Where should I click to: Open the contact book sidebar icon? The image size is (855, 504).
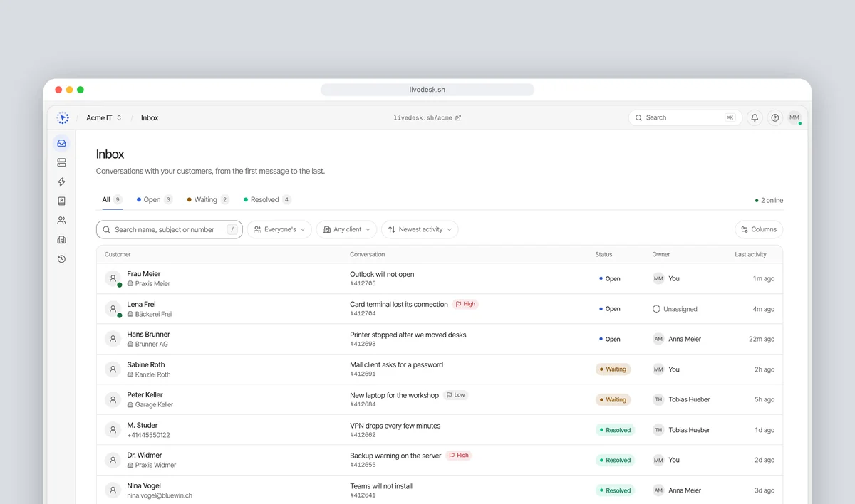61,201
